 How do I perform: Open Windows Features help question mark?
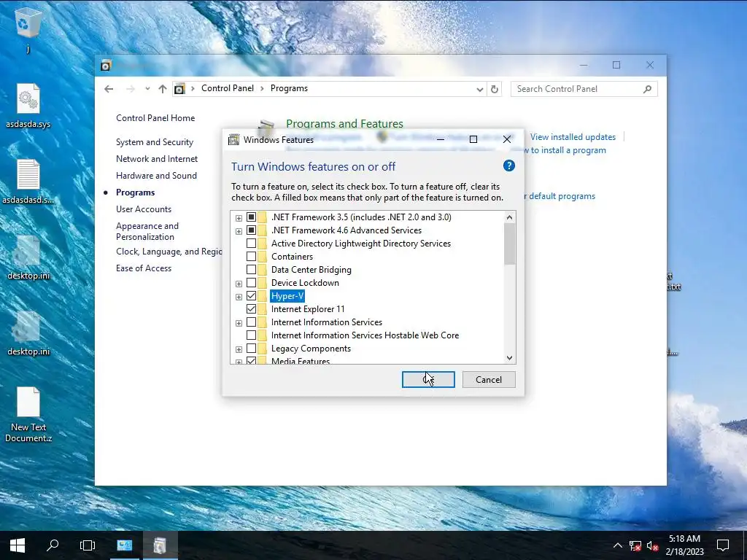click(508, 166)
